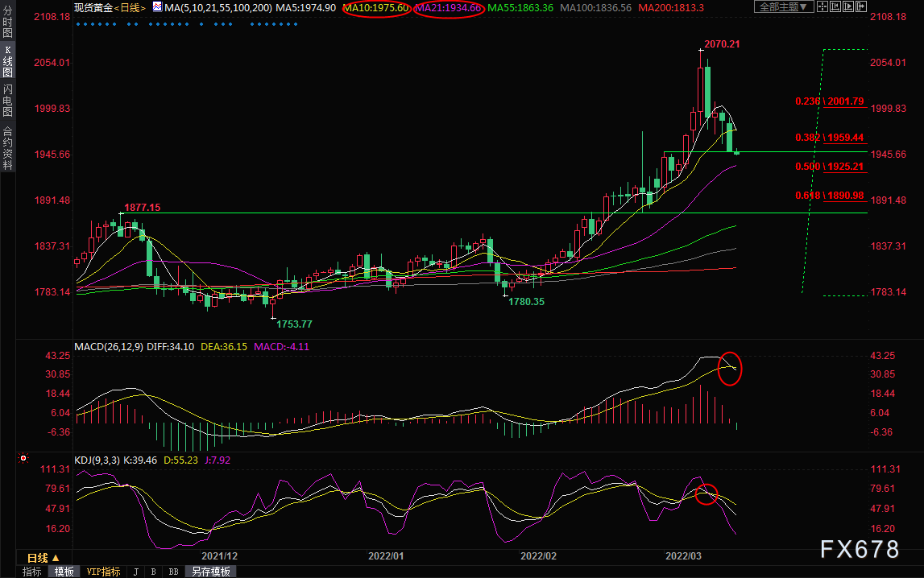Screen dimensions: 924x578
Task: Open the VIP指标 tab
Action: 103,572
